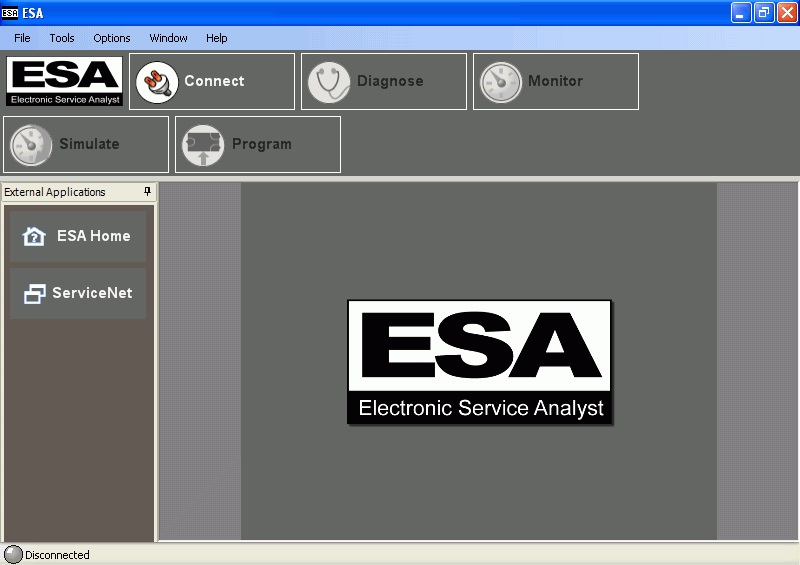The image size is (800, 565).
Task: Open Diagnose via the stethoscope icon
Action: (329, 82)
